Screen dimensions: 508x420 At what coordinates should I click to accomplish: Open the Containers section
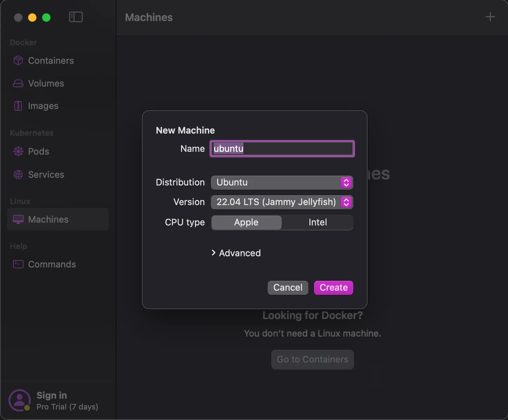[58, 61]
